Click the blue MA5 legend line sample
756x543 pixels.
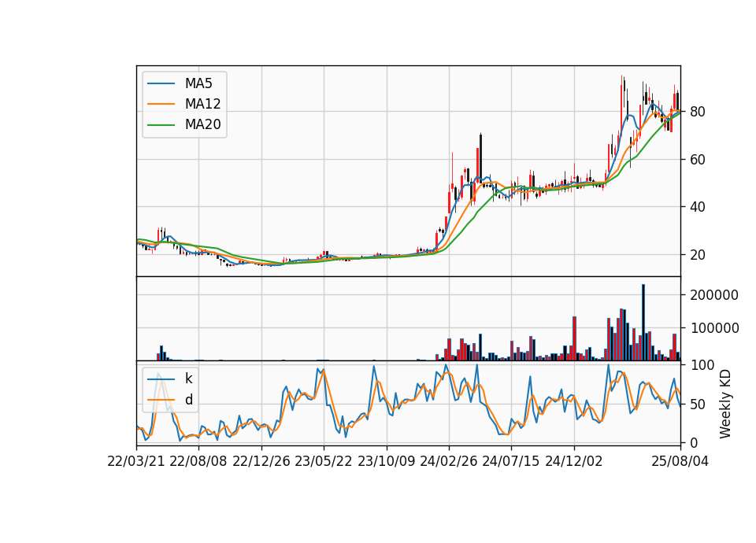coord(161,84)
